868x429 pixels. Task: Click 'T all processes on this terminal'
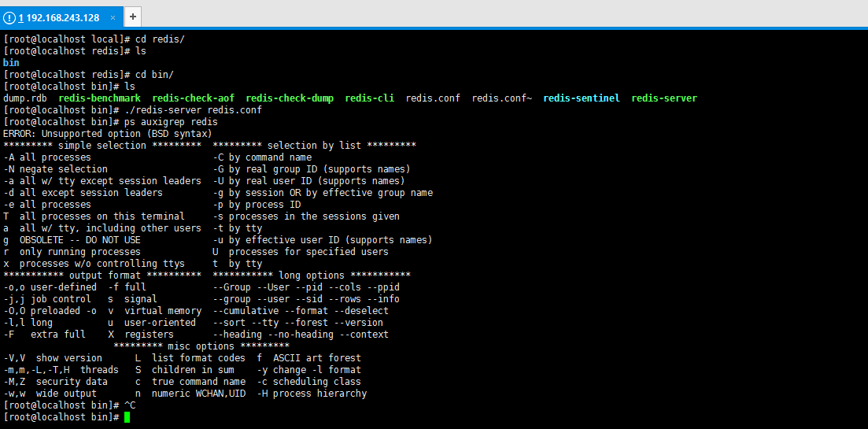point(94,216)
